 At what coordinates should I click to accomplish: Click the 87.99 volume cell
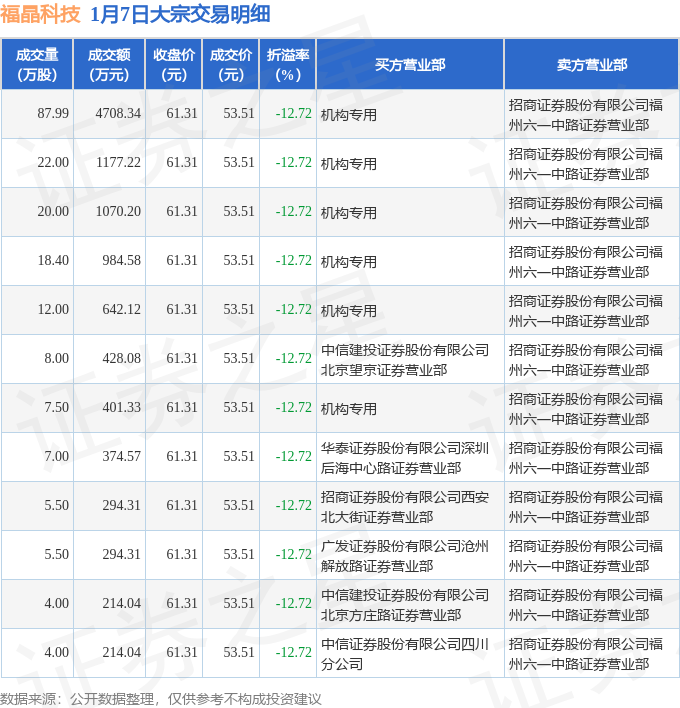click(53, 114)
